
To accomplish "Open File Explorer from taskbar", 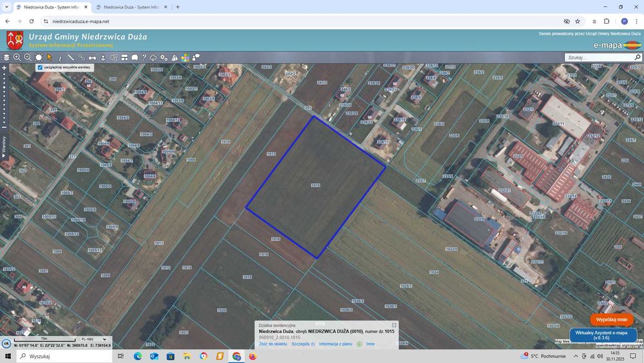I will click(187, 356).
